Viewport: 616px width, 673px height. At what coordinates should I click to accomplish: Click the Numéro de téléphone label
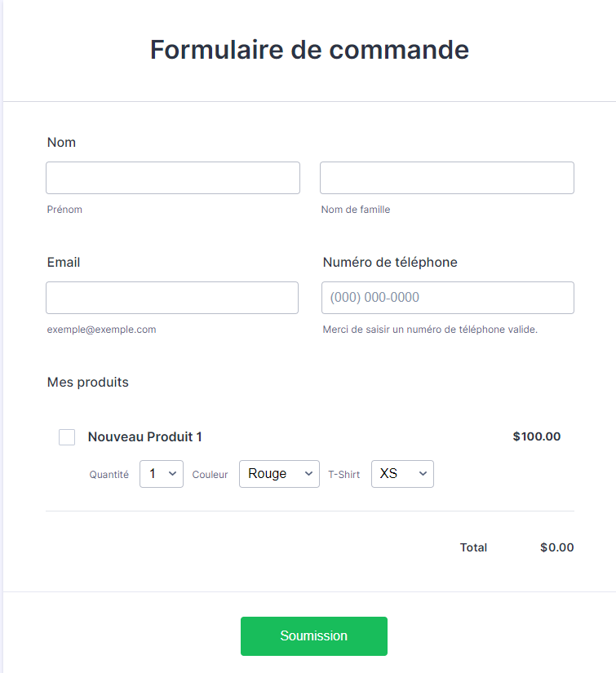[390, 263]
